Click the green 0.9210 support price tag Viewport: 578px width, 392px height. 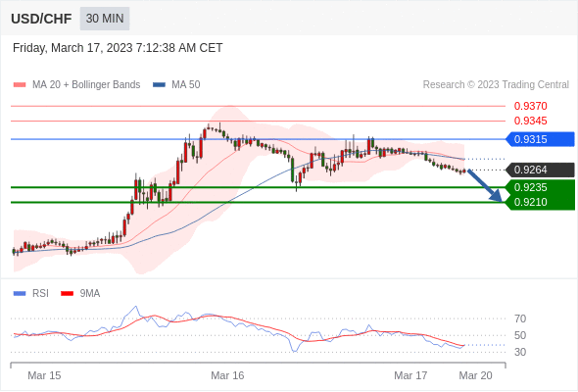[540, 202]
